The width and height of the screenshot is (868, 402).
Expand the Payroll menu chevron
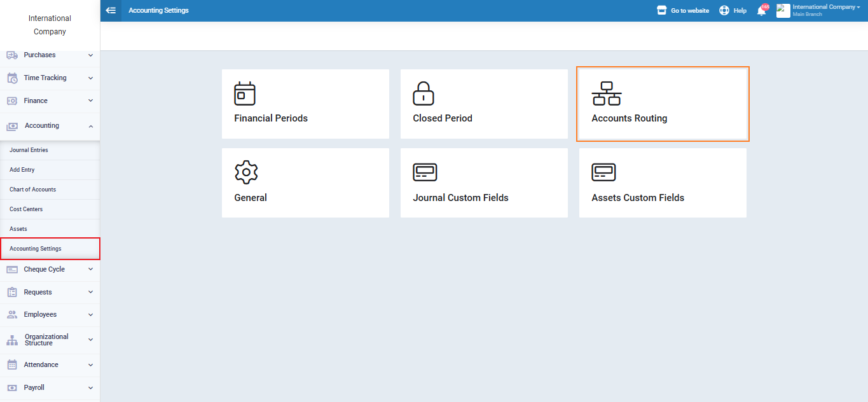pos(90,388)
